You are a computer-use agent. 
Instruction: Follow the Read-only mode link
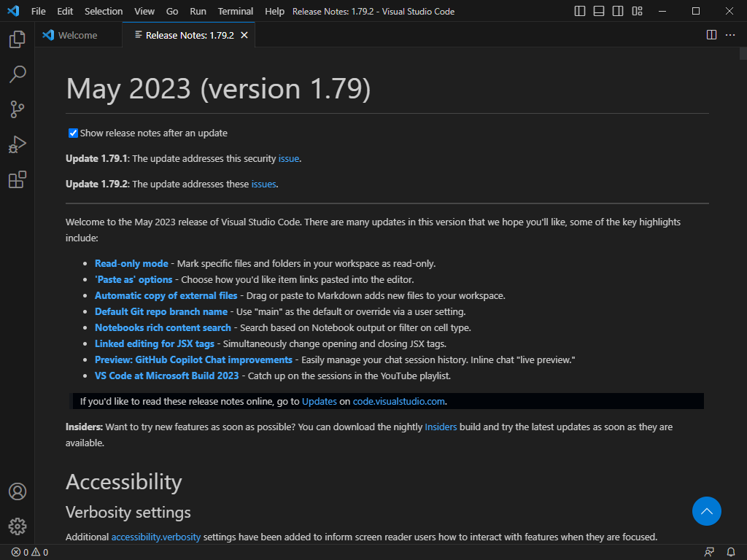pos(131,264)
